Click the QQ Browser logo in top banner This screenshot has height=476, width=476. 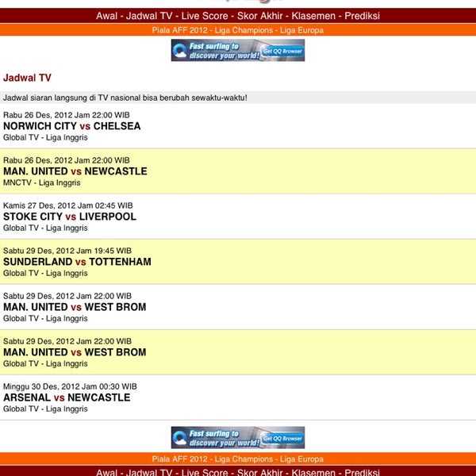[180, 51]
